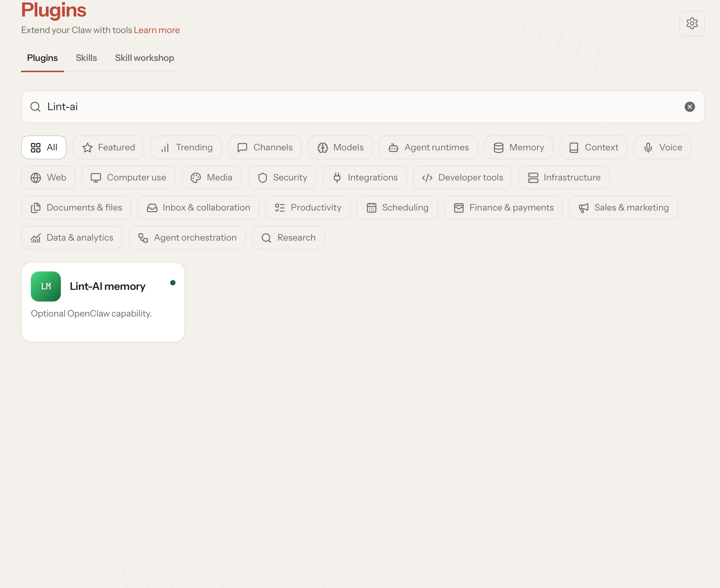This screenshot has width=720, height=588.
Task: Show Agent orchestration plugins
Action: point(188,238)
